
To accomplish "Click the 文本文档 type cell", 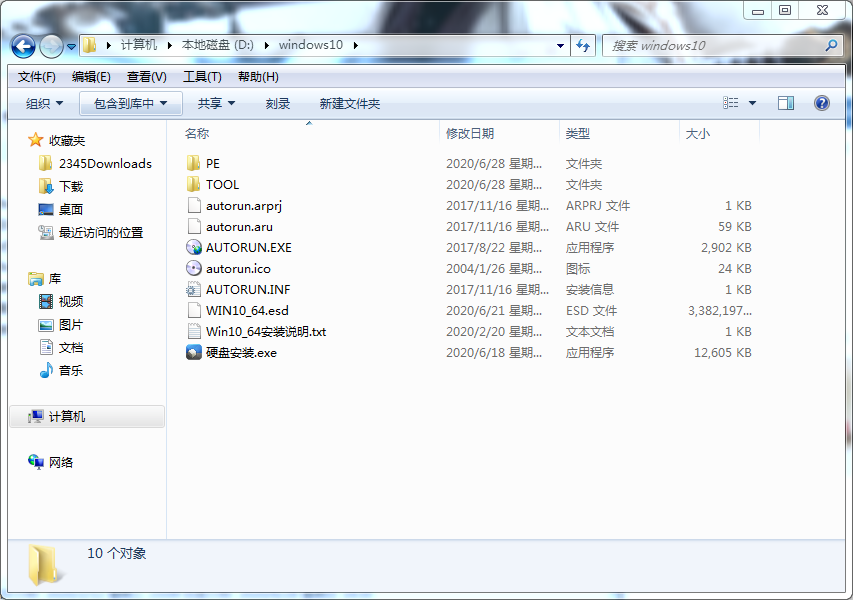I will 590,332.
